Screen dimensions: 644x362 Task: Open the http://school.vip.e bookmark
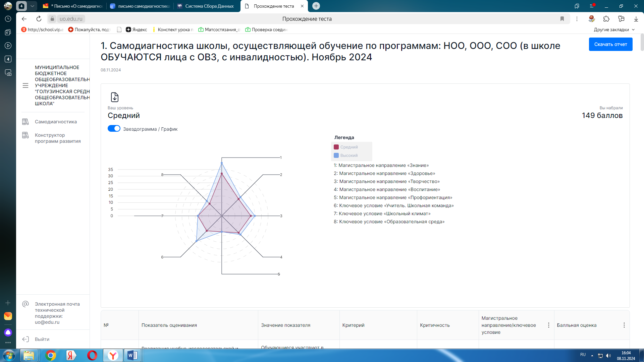point(42,29)
